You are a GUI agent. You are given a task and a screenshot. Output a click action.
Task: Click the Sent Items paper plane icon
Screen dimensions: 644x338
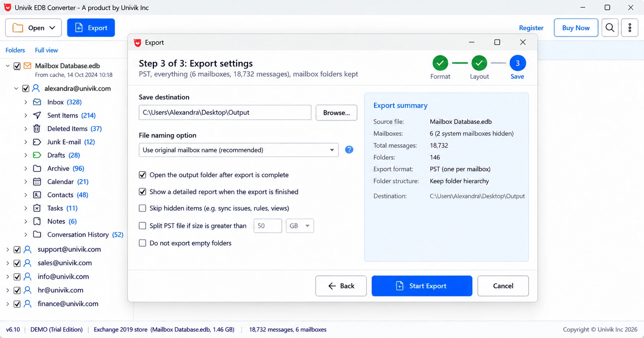(37, 115)
